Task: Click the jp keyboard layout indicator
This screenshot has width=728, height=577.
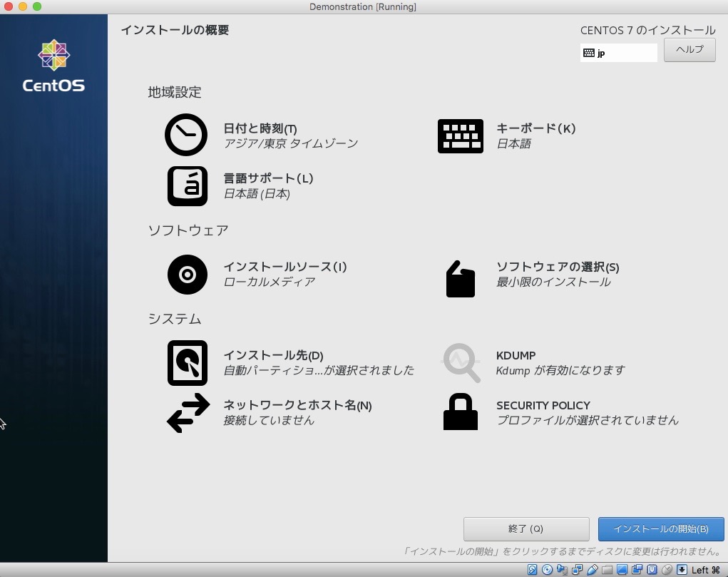Action: 618,53
